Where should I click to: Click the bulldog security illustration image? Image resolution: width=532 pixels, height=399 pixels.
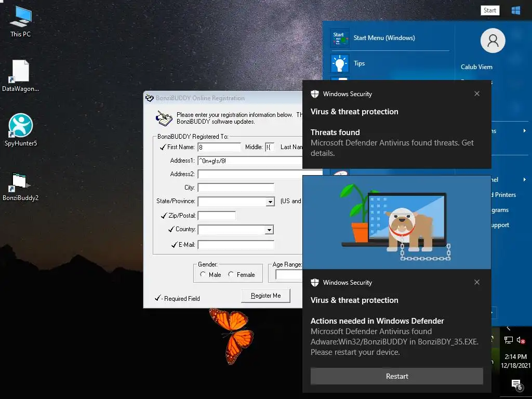396,222
